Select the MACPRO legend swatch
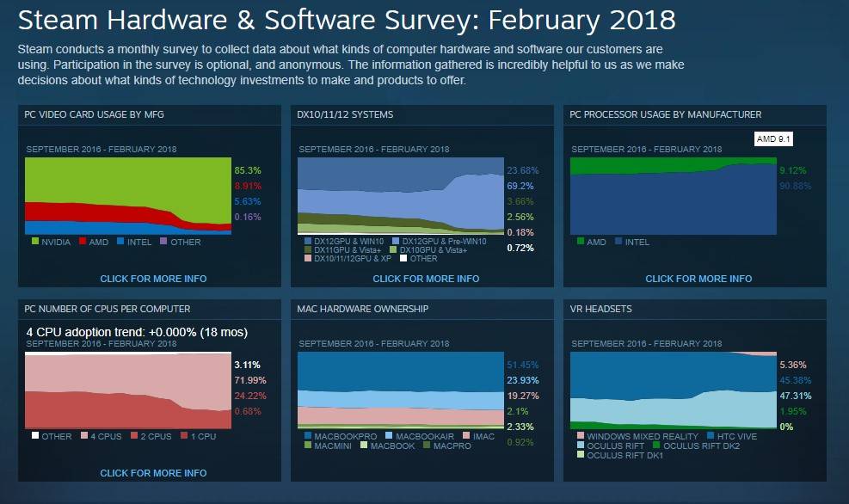The width and height of the screenshot is (849, 504). pos(427,445)
